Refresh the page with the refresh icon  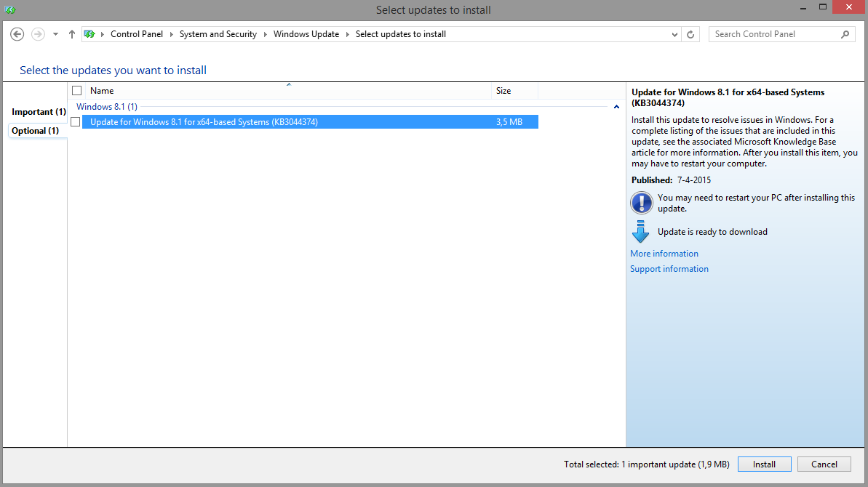click(690, 34)
